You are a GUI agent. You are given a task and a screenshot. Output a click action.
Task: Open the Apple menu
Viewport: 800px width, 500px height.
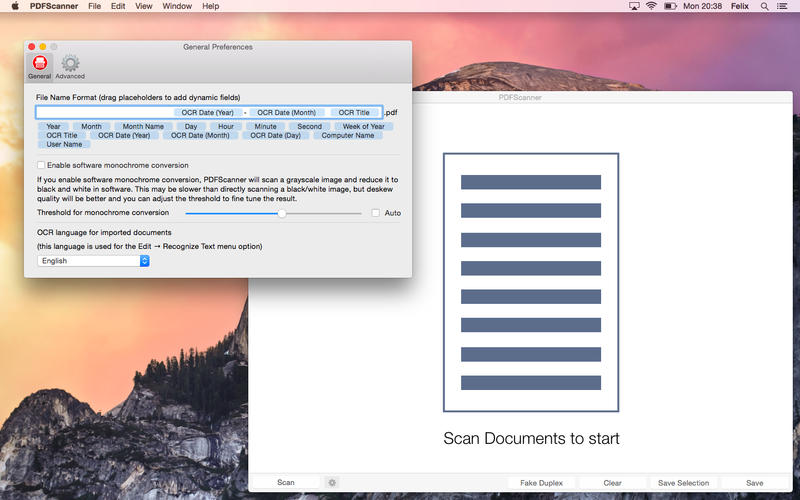(x=14, y=6)
